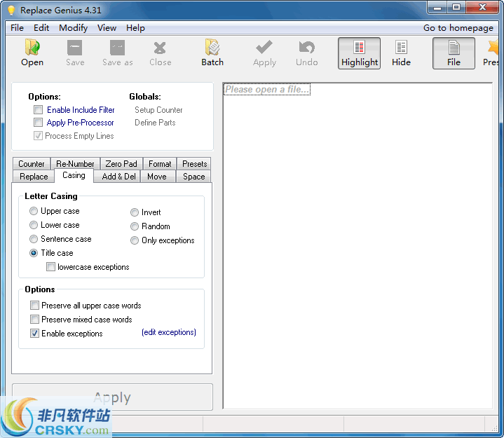The height and width of the screenshot is (438, 504).
Task: Click the lightbulb app icon in title bar
Action: pos(11,11)
